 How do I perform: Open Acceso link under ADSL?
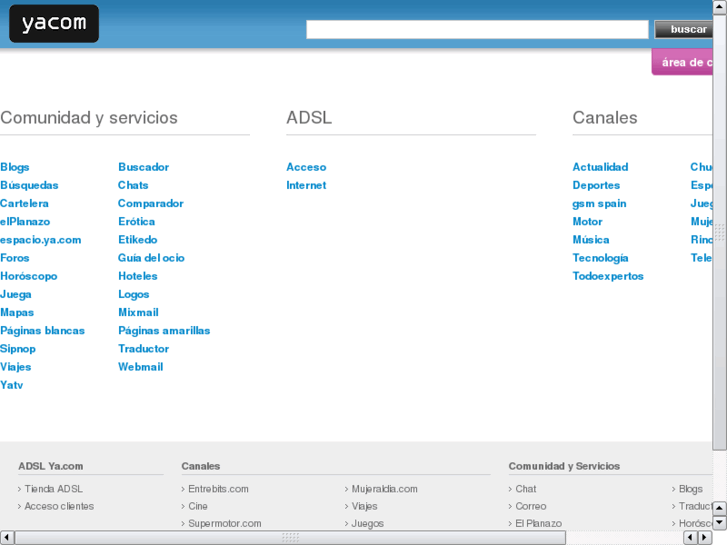coord(306,167)
